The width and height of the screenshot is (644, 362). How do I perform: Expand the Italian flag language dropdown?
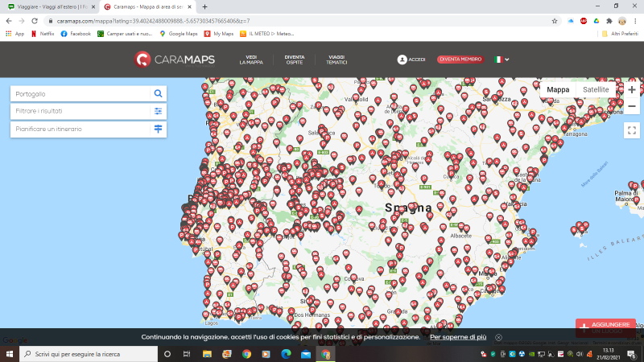(x=502, y=60)
